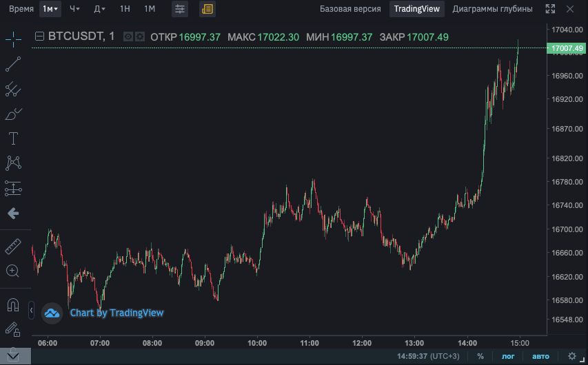Click the TradingView cloud logo
This screenshot has width=588, height=365.
(x=52, y=313)
